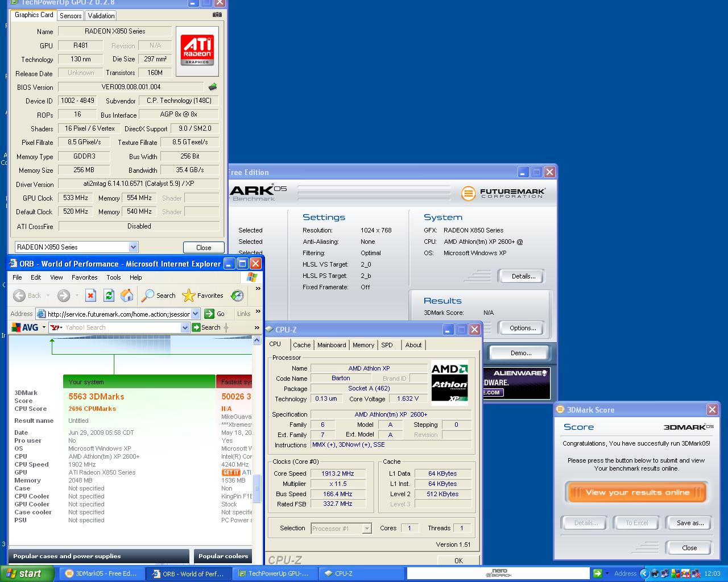The height and width of the screenshot is (582, 728).
Task: Open the Tools menu in Internet Explorer
Action: (114, 277)
